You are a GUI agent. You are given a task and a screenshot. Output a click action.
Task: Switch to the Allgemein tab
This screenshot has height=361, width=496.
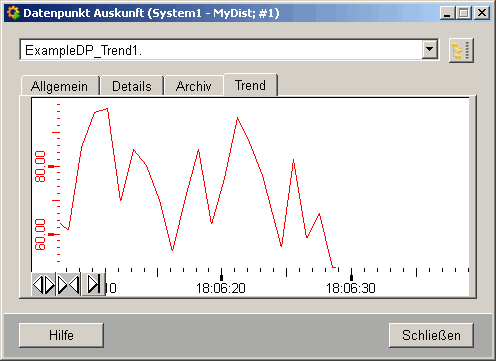60,86
